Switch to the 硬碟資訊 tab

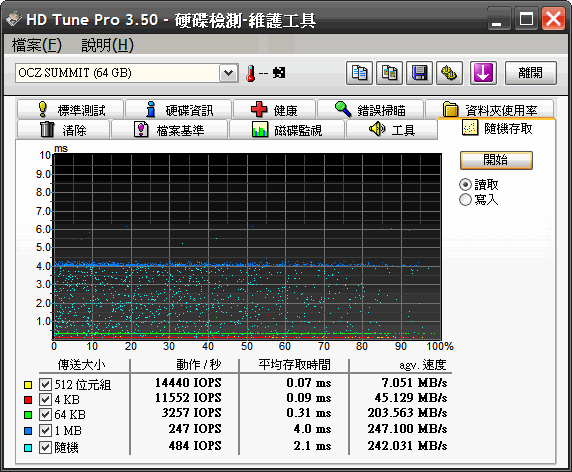(179, 110)
